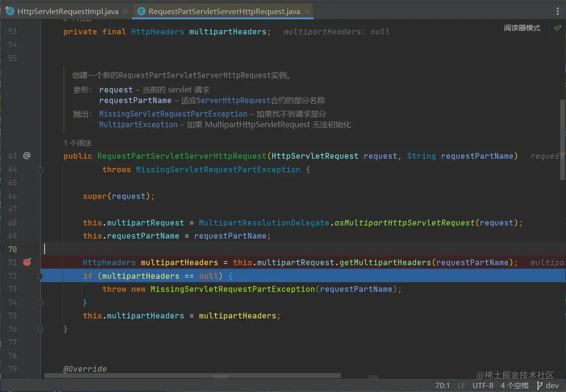The height and width of the screenshot is (392, 566).
Task: Click the Java class icon on HttpServletRequestImpl tab
Action: pos(10,11)
